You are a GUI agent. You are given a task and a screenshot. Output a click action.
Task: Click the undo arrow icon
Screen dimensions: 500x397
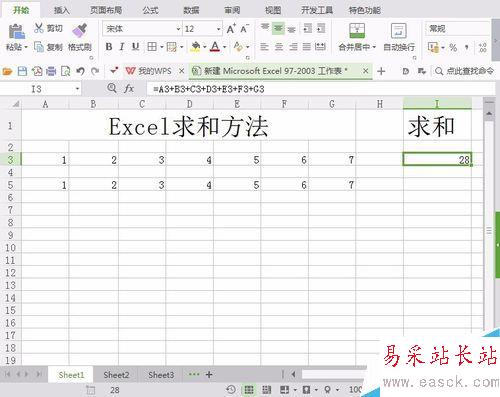click(80, 71)
